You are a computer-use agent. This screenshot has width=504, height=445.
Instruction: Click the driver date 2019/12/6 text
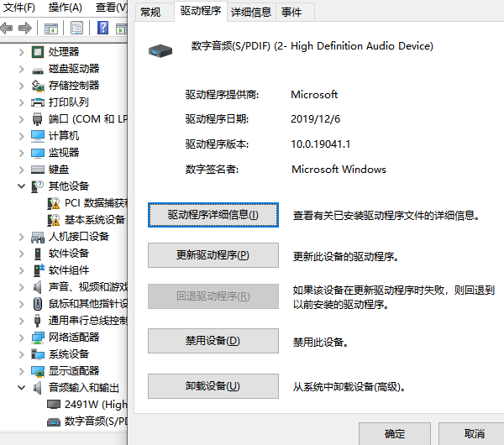[315, 119]
